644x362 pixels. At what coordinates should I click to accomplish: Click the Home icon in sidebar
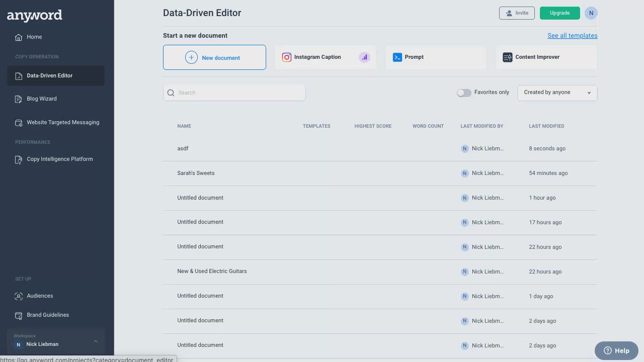coord(19,37)
